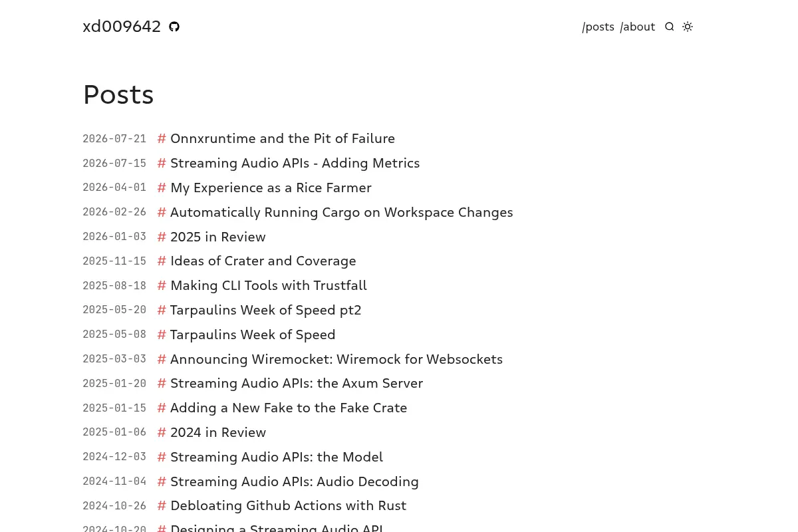
Task: Open 'Adding a New Fake to the Fake Crate'
Action: pyautogui.click(x=289, y=408)
